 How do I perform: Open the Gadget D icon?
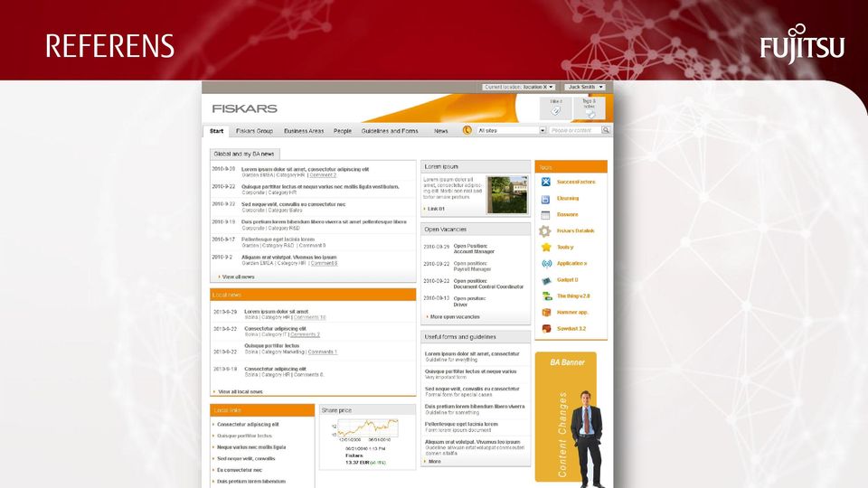click(x=546, y=280)
